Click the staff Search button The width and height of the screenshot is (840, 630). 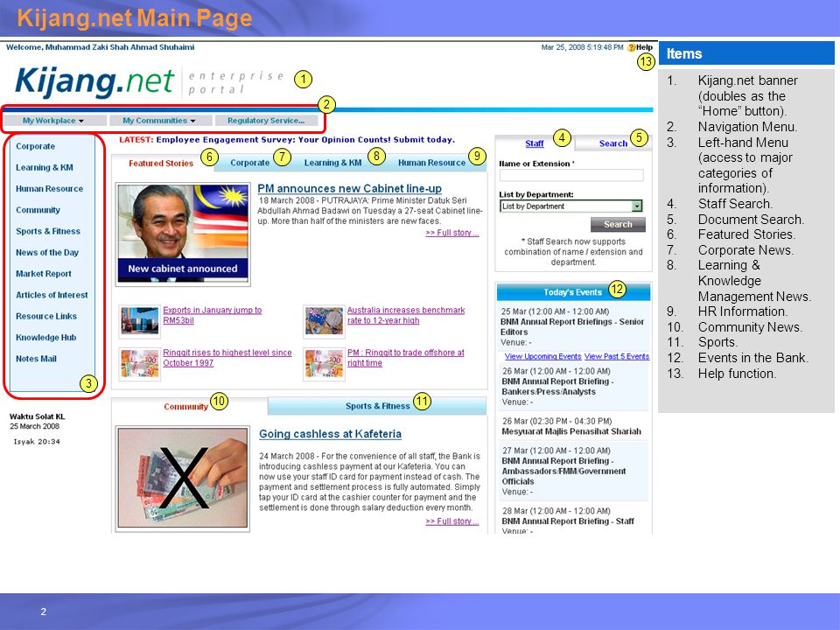[618, 225]
